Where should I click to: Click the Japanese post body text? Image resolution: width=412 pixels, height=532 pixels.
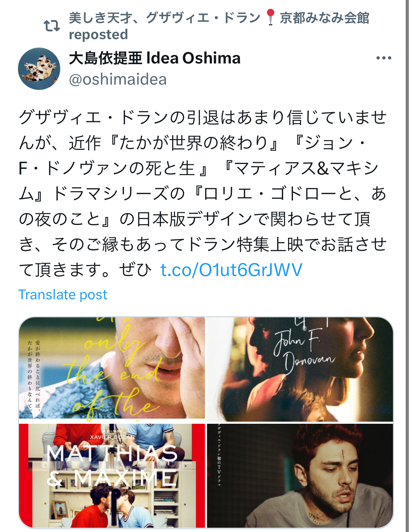click(x=203, y=194)
